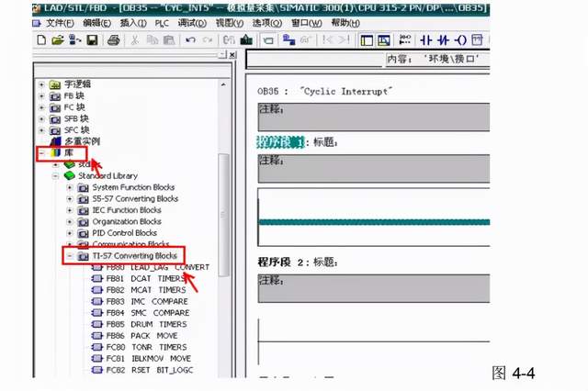Expand the FC 块 tree node
Image resolution: width=588 pixels, height=391 pixels.
point(41,108)
